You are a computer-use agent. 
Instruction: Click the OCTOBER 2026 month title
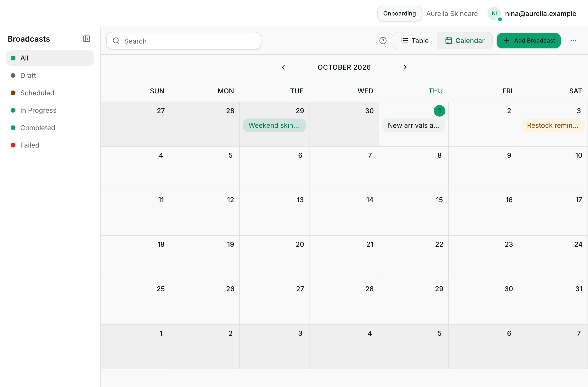point(344,67)
